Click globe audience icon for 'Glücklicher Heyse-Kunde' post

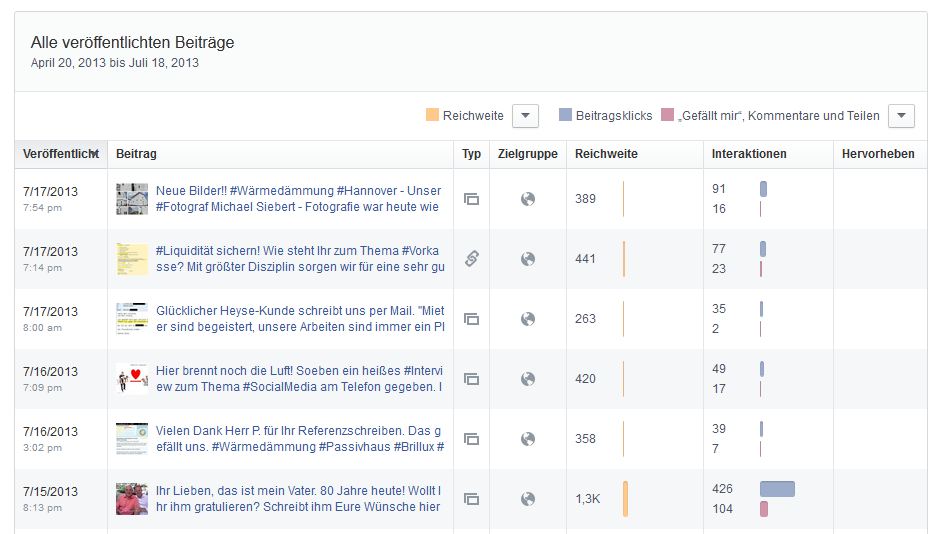[528, 319]
